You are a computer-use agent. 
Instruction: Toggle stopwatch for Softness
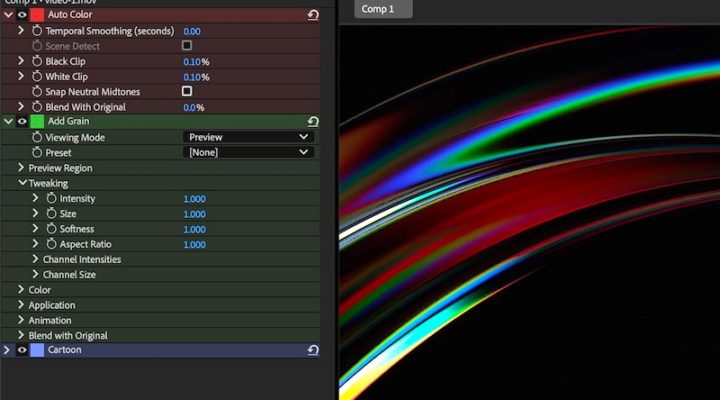tap(51, 228)
